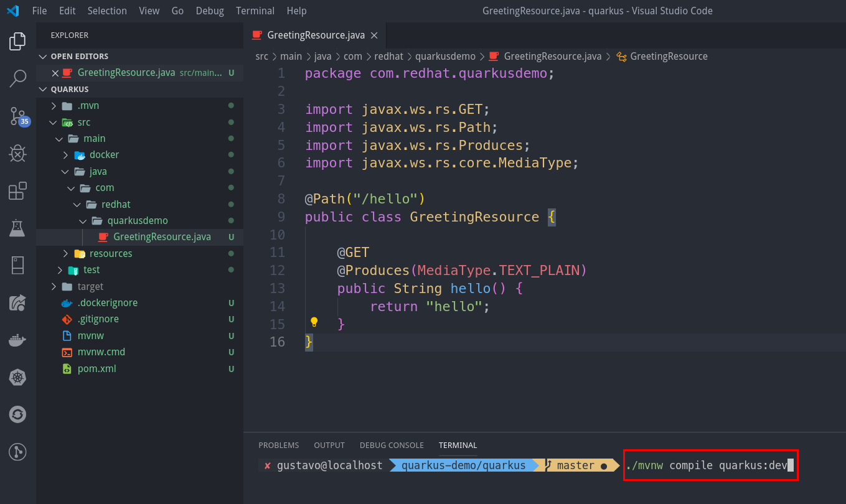Switch to the PROBLEMS panel tab
The height and width of the screenshot is (504, 846).
(279, 446)
